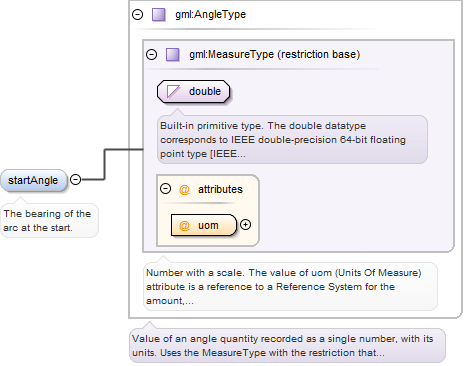Select the uom attribute node

click(204, 225)
